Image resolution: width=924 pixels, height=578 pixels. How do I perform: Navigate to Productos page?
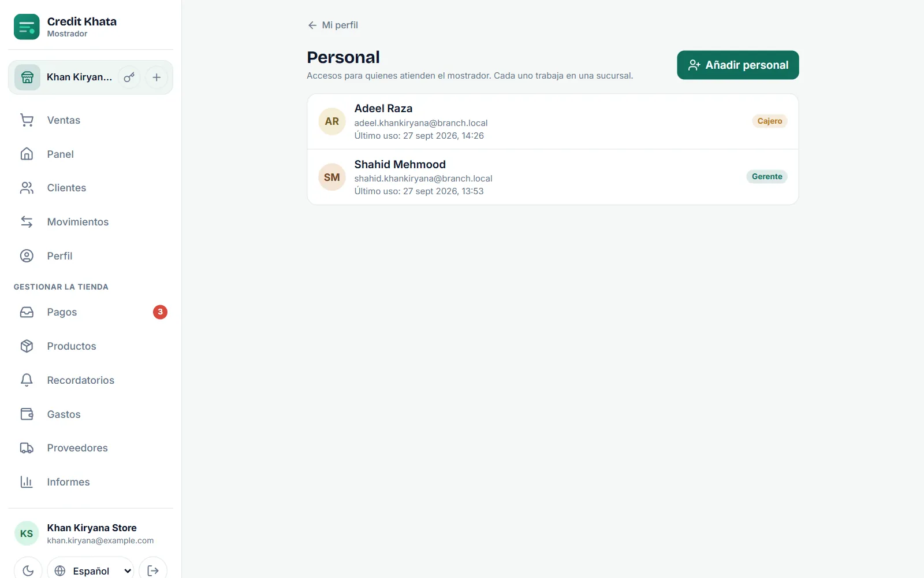(91, 346)
